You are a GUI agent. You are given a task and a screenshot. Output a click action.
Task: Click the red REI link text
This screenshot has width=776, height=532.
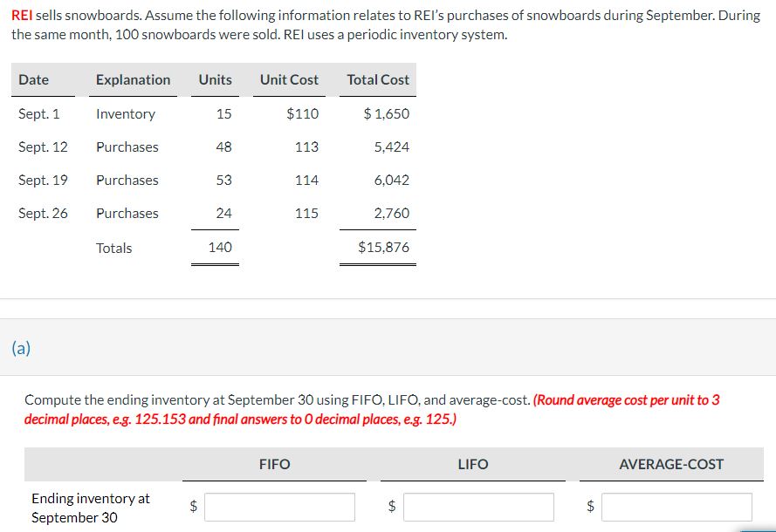(x=22, y=16)
